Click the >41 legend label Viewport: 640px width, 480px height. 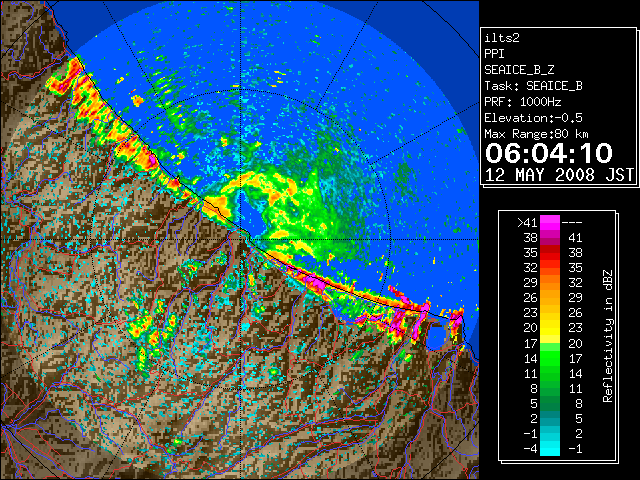(527, 223)
